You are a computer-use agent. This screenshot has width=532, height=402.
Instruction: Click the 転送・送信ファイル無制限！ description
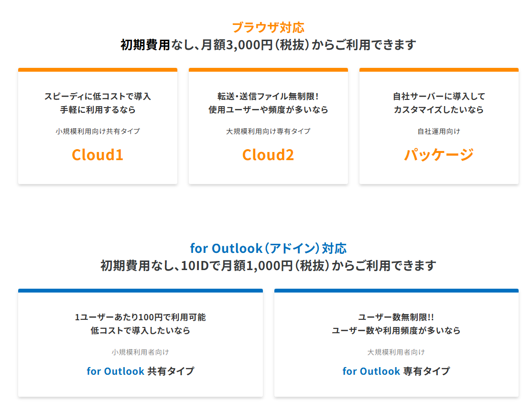[268, 96]
